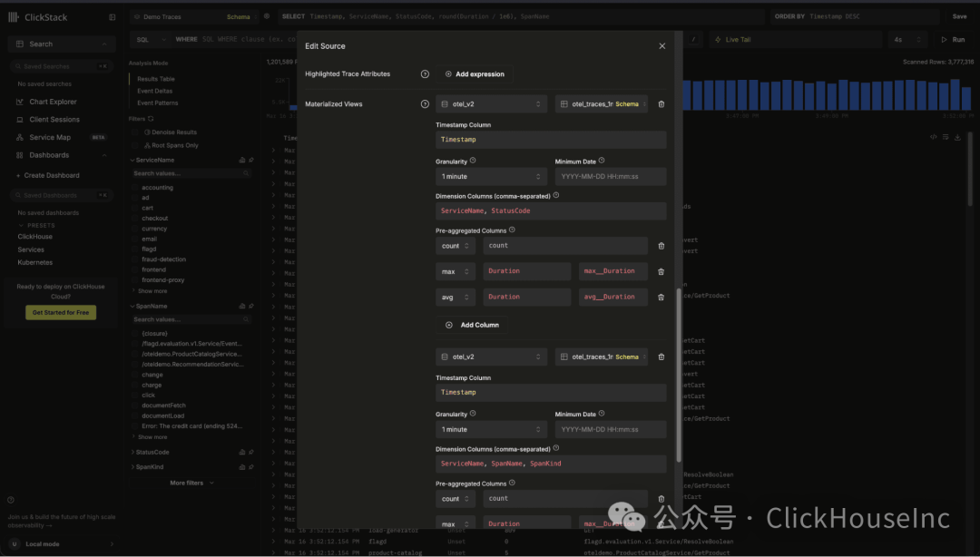The height and width of the screenshot is (557, 980).
Task: Open help for Highlighted Trace Attributes
Action: 425,74
